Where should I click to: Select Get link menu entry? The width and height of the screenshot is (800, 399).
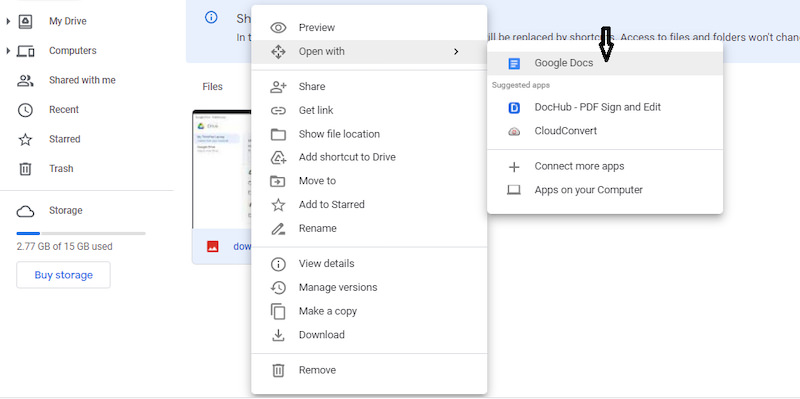(x=369, y=110)
